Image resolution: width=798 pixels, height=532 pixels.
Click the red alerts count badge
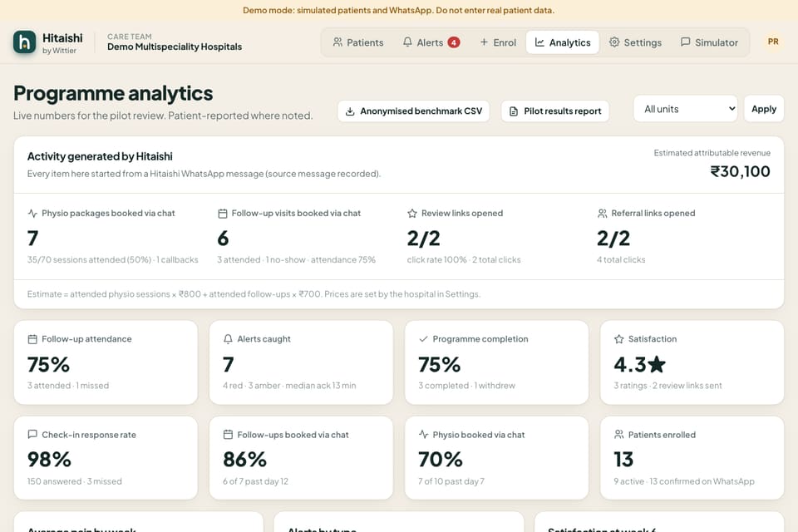pyautogui.click(x=454, y=42)
